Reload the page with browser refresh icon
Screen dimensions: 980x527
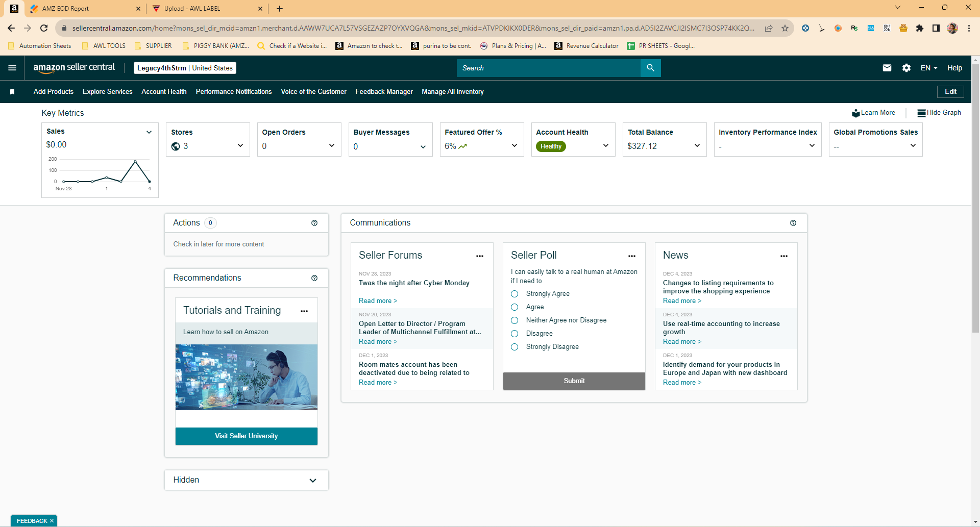(44, 28)
